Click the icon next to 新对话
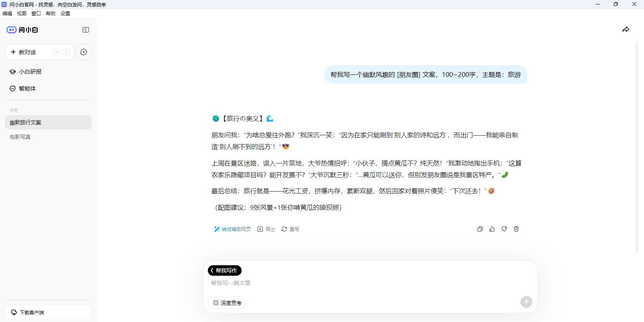 (84, 52)
